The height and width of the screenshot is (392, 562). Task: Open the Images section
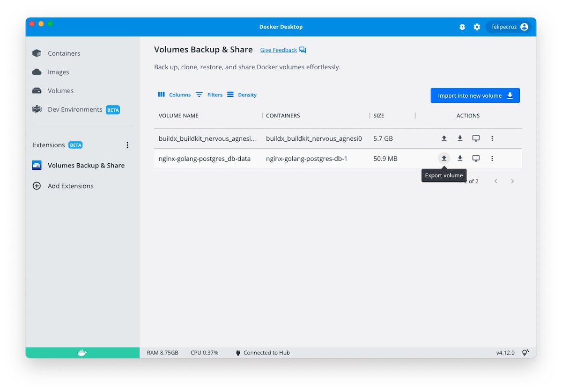[x=59, y=72]
